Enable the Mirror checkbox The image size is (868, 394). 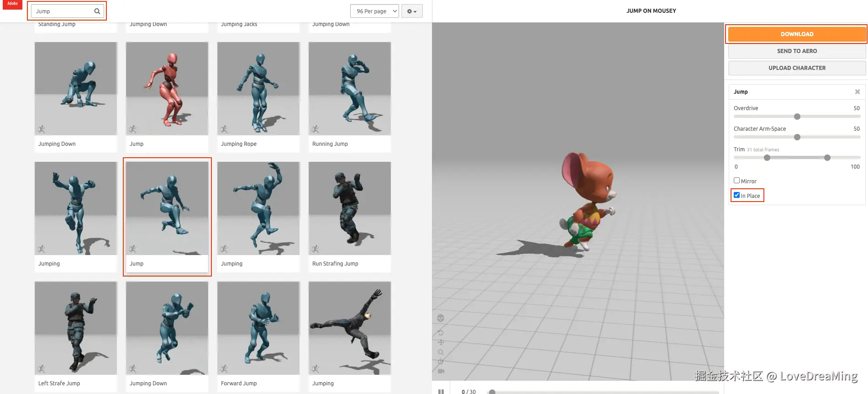pyautogui.click(x=736, y=181)
